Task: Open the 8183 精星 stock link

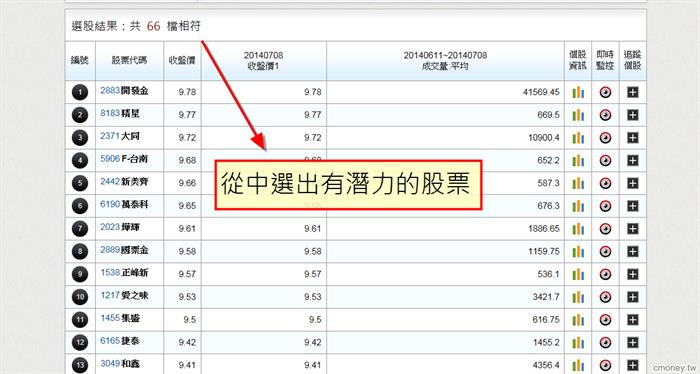Action: click(120, 113)
